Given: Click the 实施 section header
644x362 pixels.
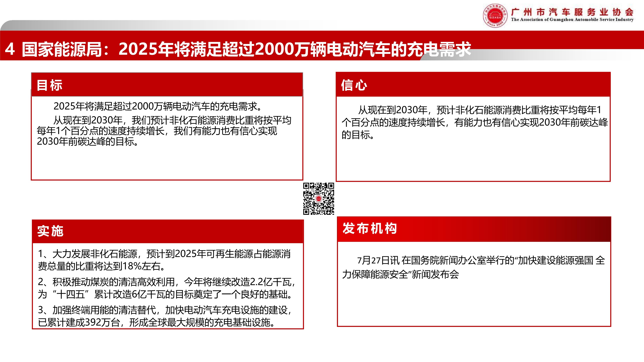Looking at the screenshot, I should [x=168, y=231].
